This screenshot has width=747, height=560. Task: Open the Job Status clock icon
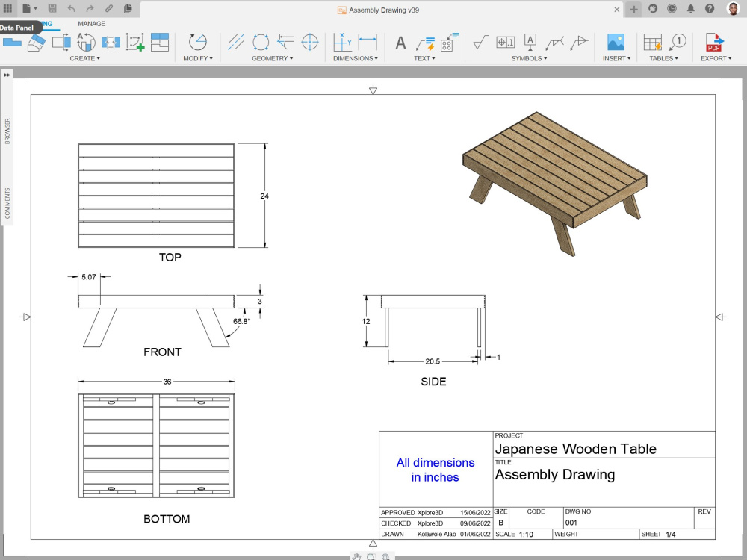[x=672, y=8]
